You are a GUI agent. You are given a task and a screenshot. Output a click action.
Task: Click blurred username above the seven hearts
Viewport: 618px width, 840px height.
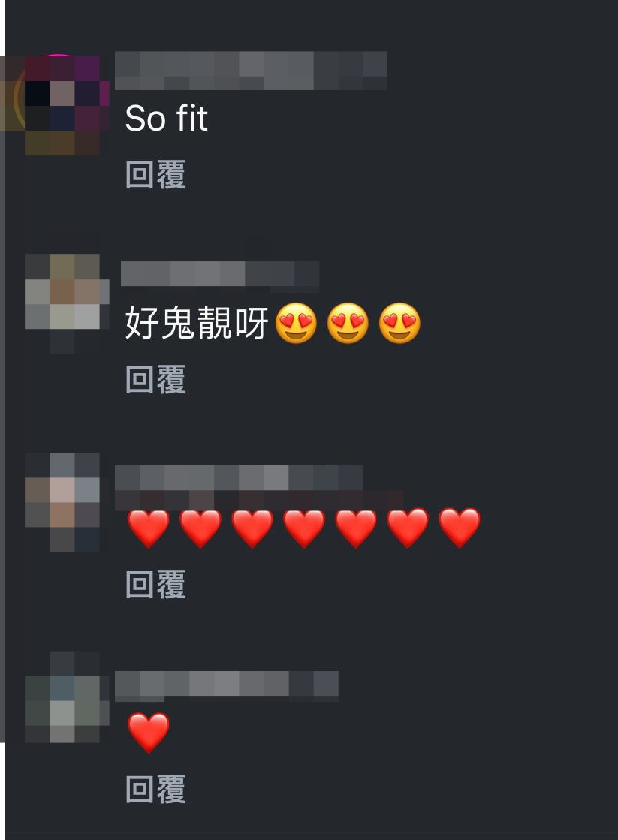[239, 478]
